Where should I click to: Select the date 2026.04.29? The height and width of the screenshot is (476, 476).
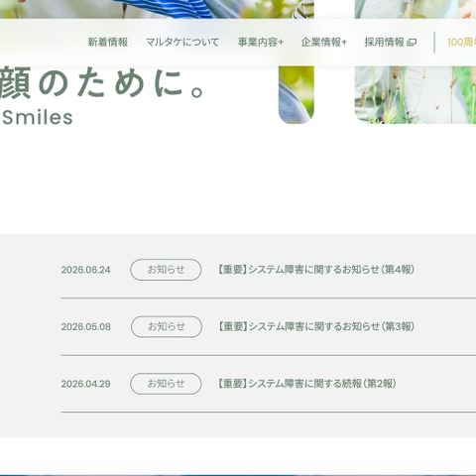(x=85, y=384)
